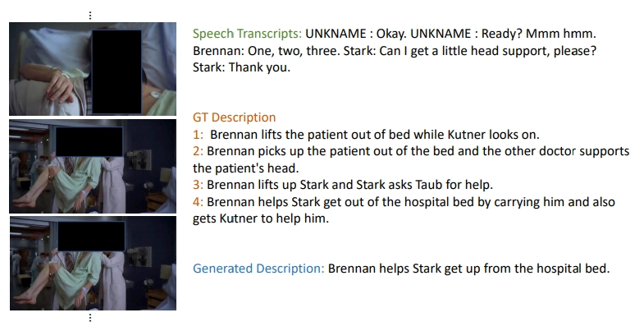Click the orange GT Description heading

pos(234,117)
